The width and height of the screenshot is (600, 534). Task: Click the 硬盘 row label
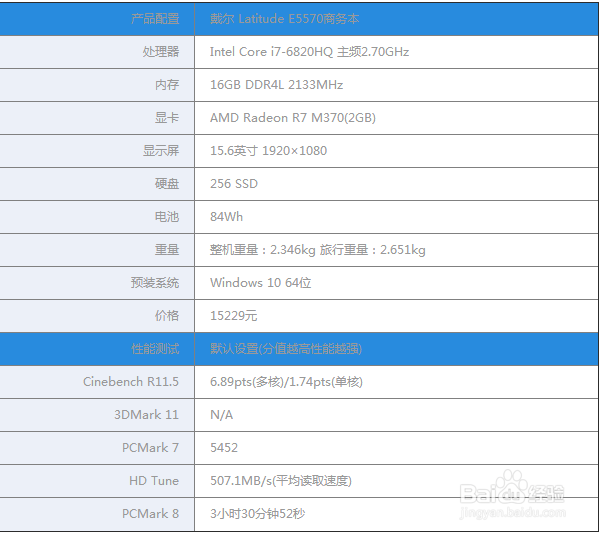point(167,184)
